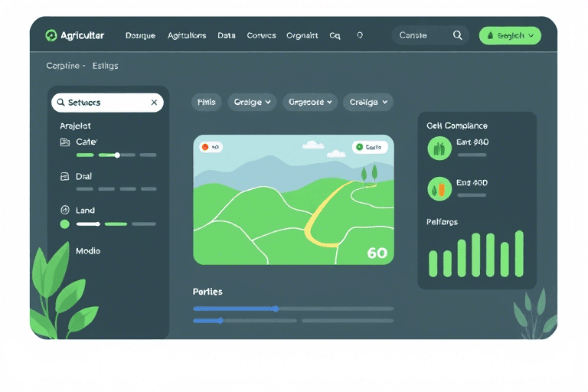Select the Agritulions menu item
588x392 pixels.
pyautogui.click(x=186, y=35)
